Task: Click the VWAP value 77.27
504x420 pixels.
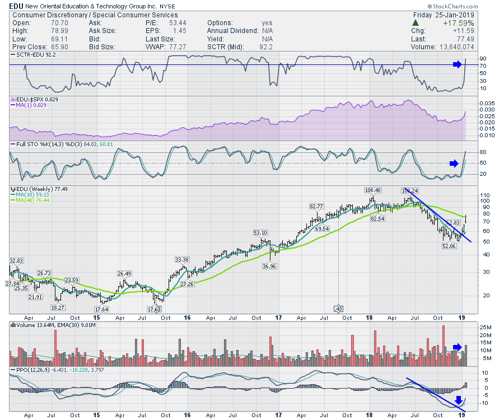Action: pos(178,47)
